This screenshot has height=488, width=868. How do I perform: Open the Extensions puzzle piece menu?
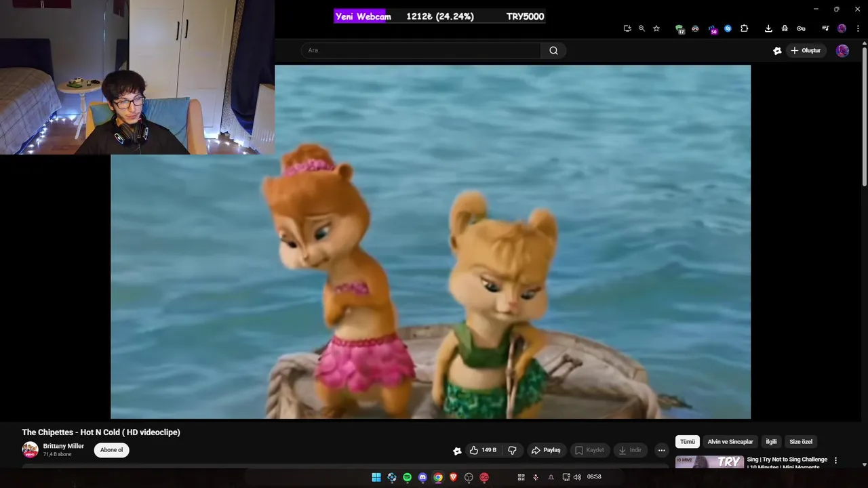[744, 28]
